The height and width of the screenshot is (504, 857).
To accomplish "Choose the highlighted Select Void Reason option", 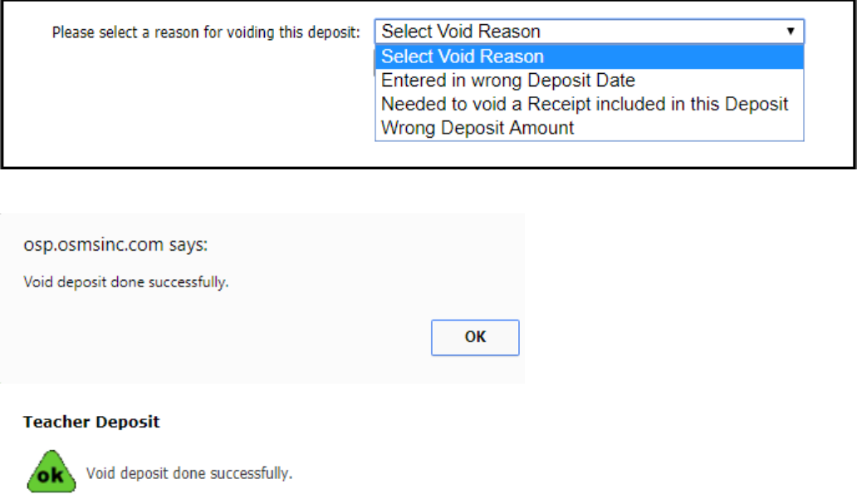I will pyautogui.click(x=590, y=56).
